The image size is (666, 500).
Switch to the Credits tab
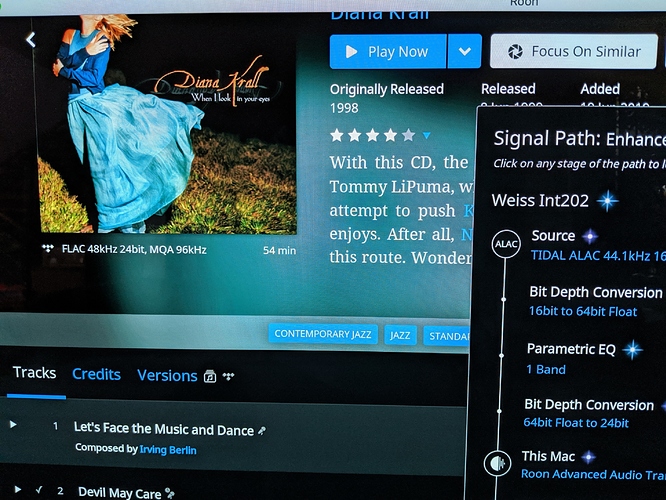(x=96, y=374)
